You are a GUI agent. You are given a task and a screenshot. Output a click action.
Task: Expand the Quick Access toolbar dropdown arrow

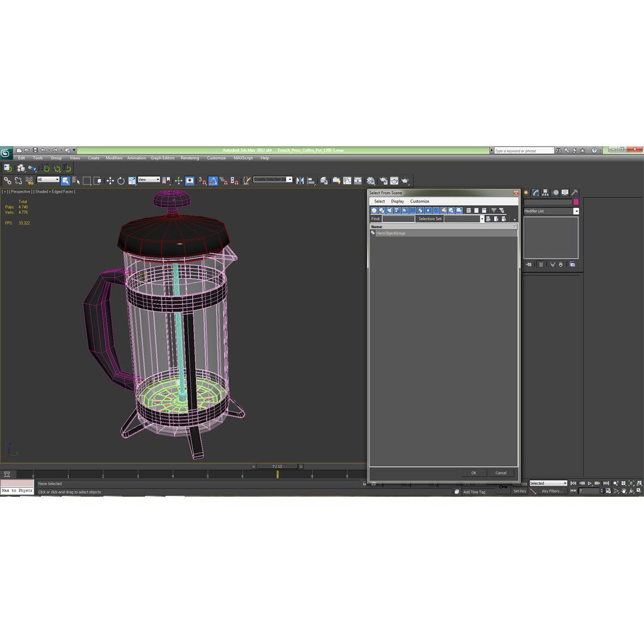coord(75,150)
